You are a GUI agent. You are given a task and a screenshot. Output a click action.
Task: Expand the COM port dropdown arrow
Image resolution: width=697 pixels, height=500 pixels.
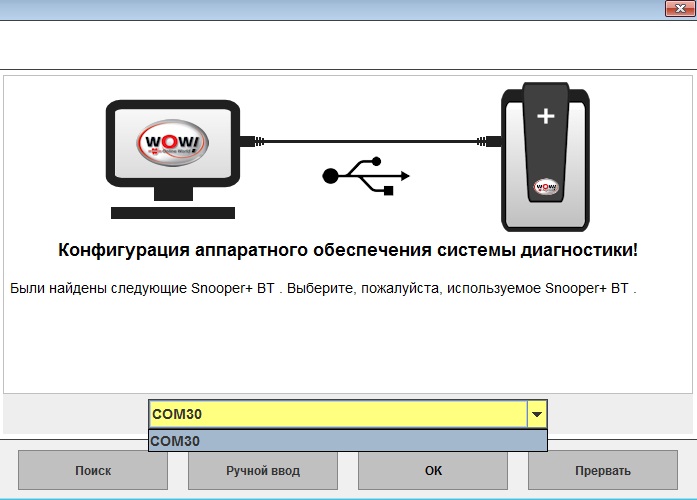pos(537,414)
